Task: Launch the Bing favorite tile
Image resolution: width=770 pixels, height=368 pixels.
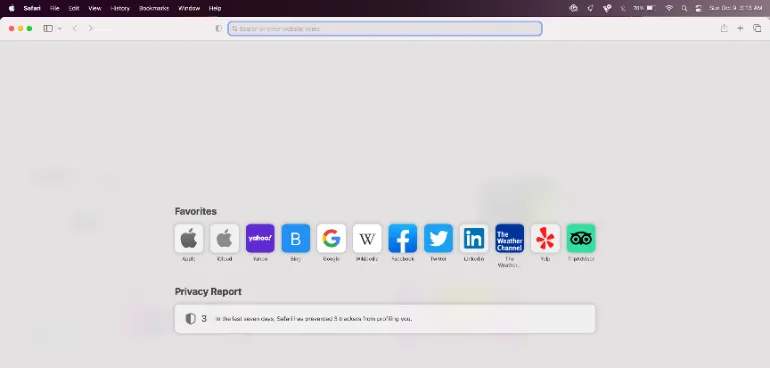Action: point(296,238)
